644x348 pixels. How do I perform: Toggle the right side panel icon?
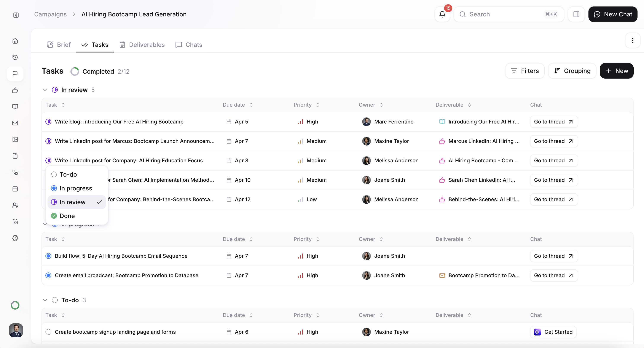click(576, 14)
